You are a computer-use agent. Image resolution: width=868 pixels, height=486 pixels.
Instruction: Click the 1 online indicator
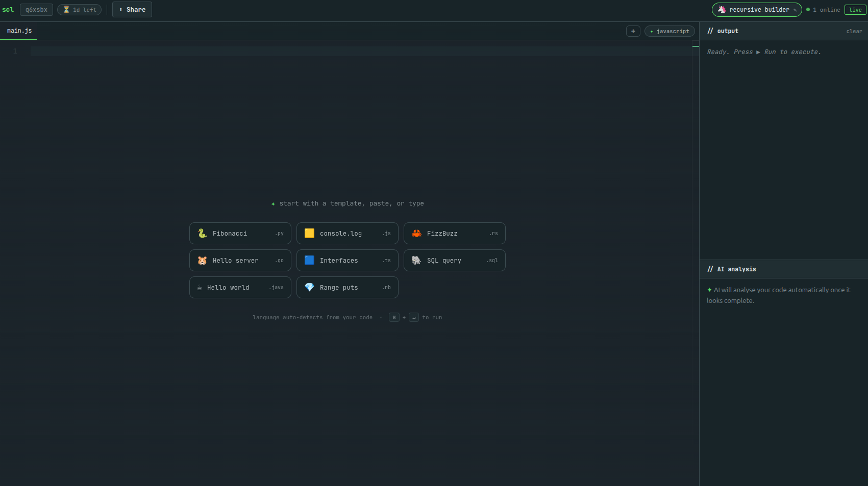[823, 10]
